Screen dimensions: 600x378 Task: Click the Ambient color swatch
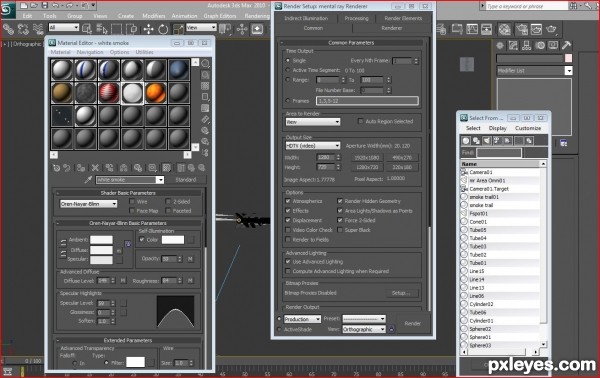point(101,240)
